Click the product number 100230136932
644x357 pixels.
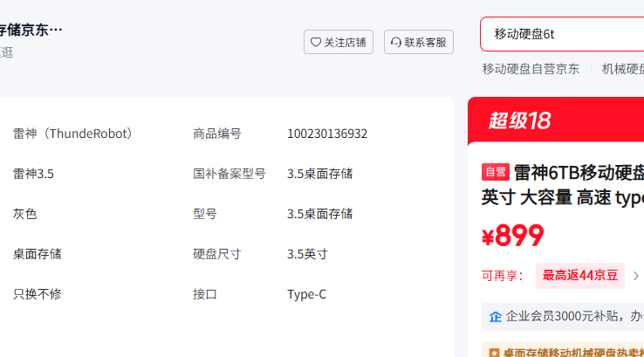tap(327, 134)
